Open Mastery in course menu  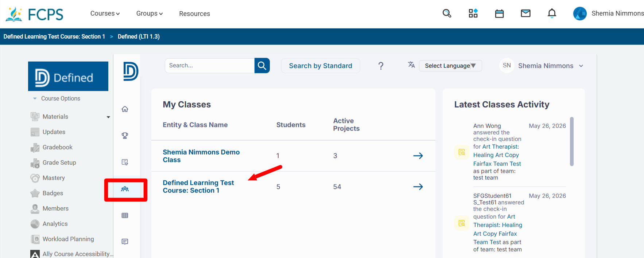[54, 178]
